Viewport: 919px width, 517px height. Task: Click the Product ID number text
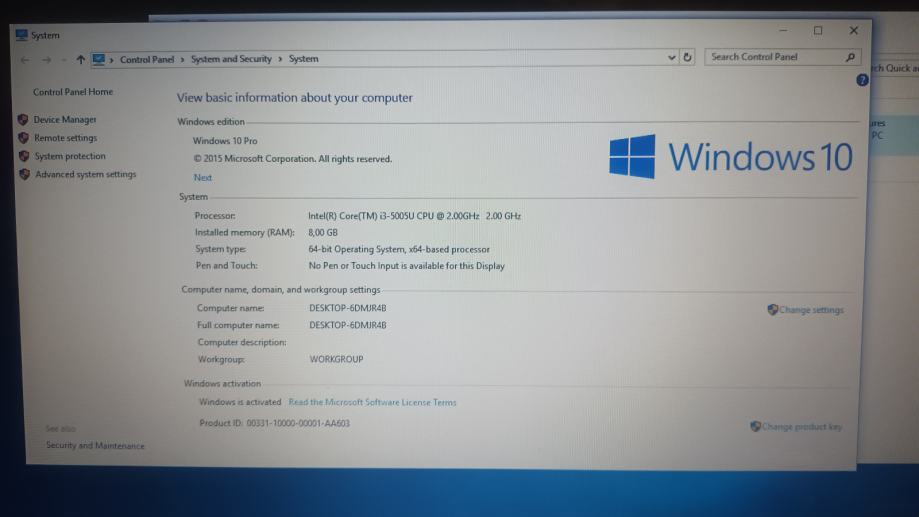298,423
